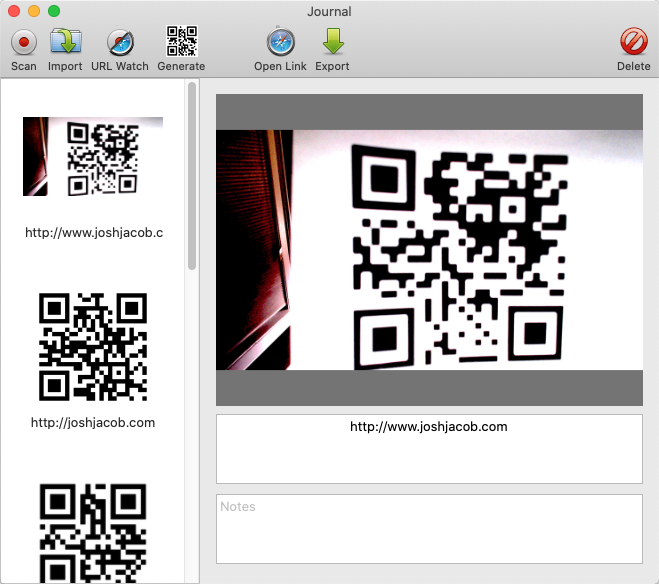Open the Generate QR code tool
Image resolution: width=659 pixels, height=584 pixels.
click(x=182, y=41)
